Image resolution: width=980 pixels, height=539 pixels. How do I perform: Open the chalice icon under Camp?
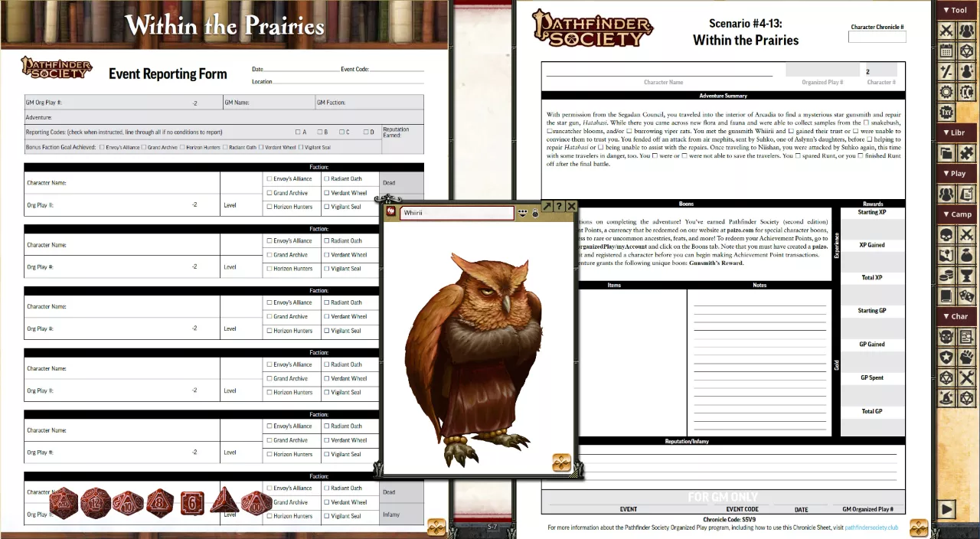click(966, 276)
